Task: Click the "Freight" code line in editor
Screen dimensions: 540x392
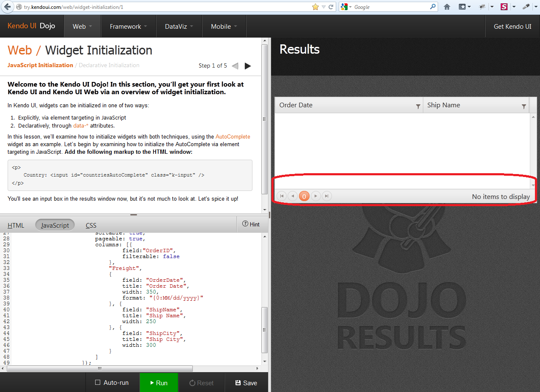Action: pyautogui.click(x=125, y=268)
